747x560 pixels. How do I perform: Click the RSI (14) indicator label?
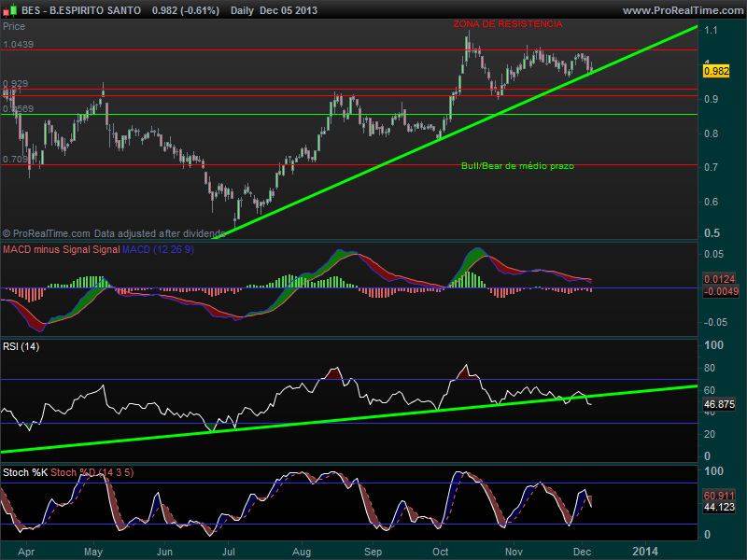(21, 346)
